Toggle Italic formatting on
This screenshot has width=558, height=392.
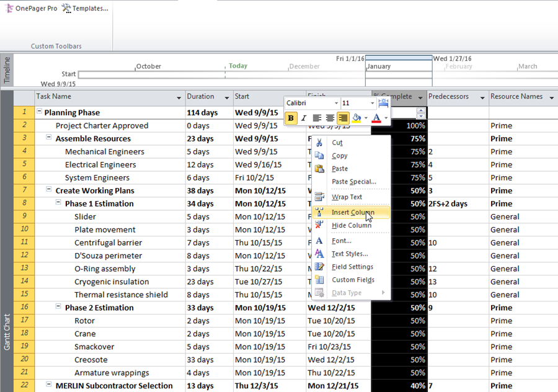(x=303, y=118)
